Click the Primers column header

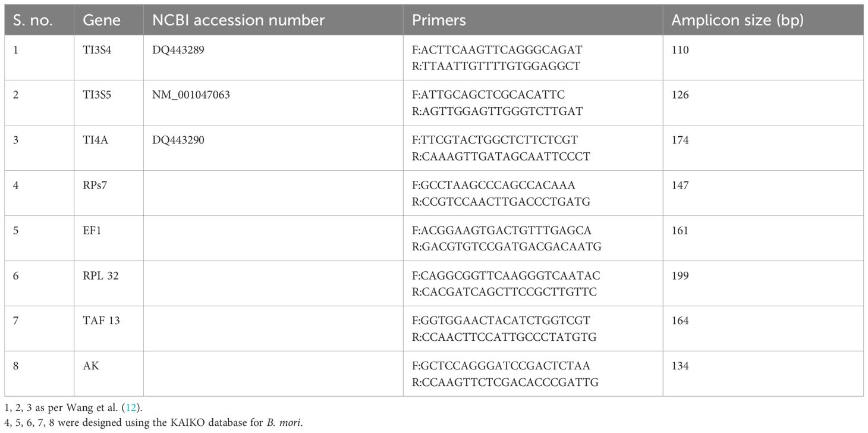pos(439,20)
